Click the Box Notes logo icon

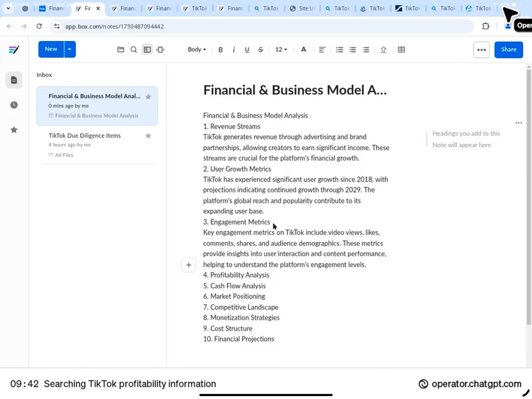(14, 50)
